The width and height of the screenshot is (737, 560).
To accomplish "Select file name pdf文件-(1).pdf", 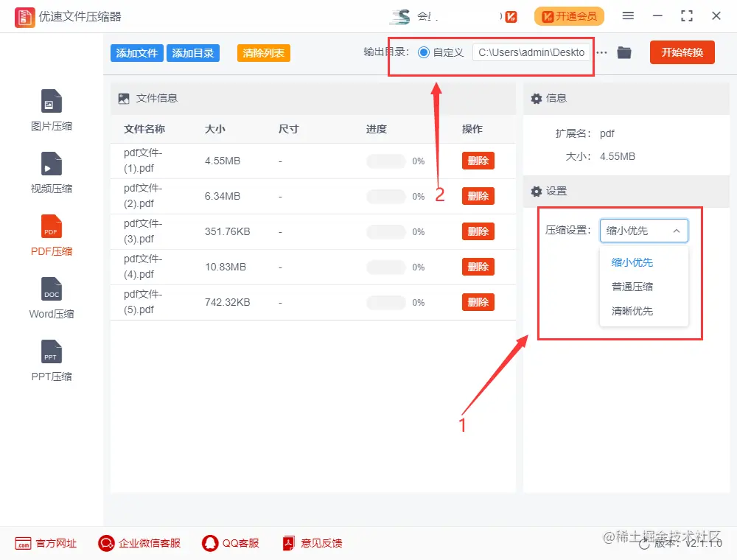I will (143, 161).
